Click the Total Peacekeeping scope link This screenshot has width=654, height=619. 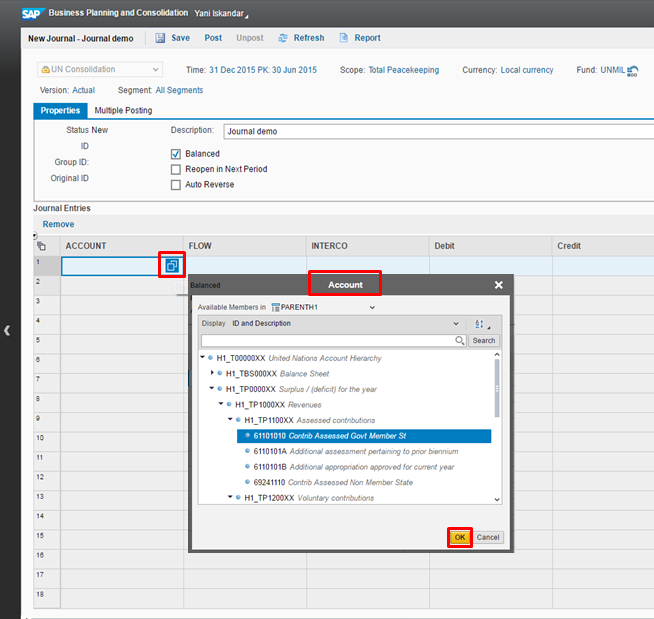[403, 70]
